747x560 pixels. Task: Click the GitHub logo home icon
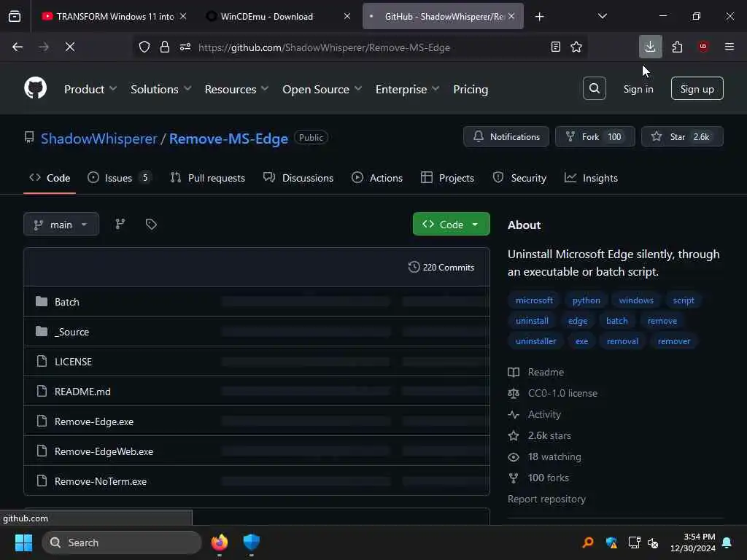[x=35, y=88]
